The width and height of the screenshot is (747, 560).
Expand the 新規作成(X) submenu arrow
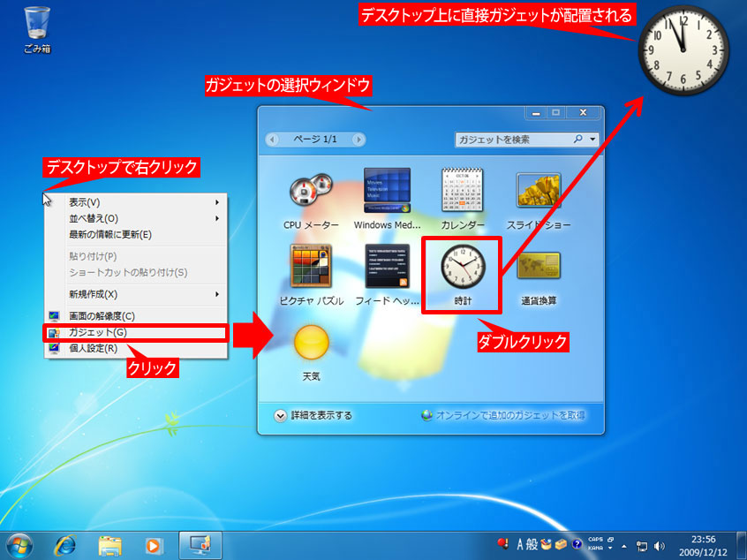[216, 294]
